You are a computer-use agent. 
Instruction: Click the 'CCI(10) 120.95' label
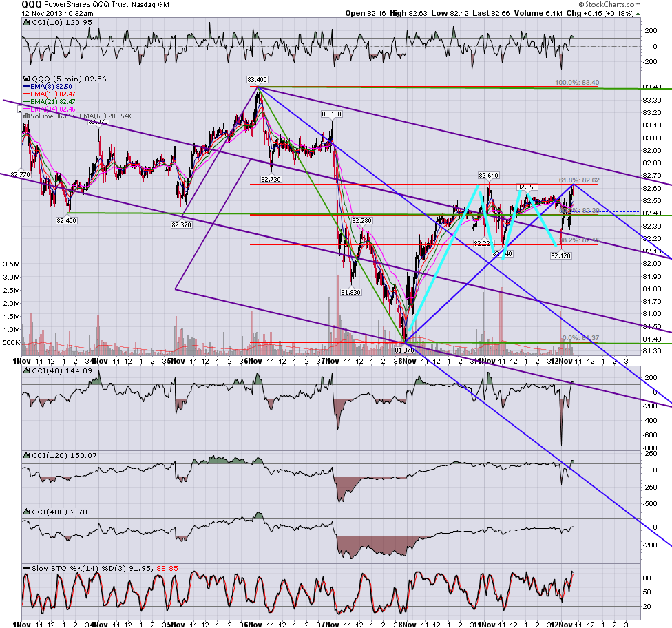point(62,22)
